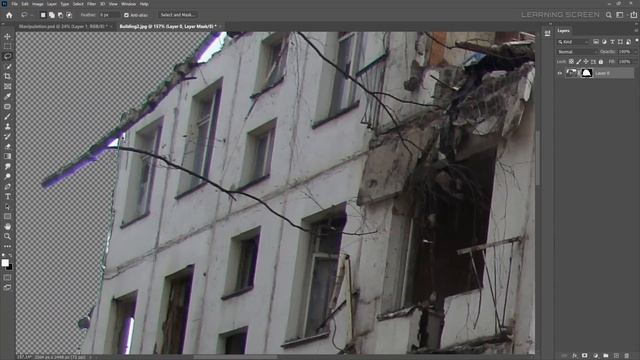Choose Intersect with Selection mode icon
The height and width of the screenshot is (360, 640).
coord(69,15)
